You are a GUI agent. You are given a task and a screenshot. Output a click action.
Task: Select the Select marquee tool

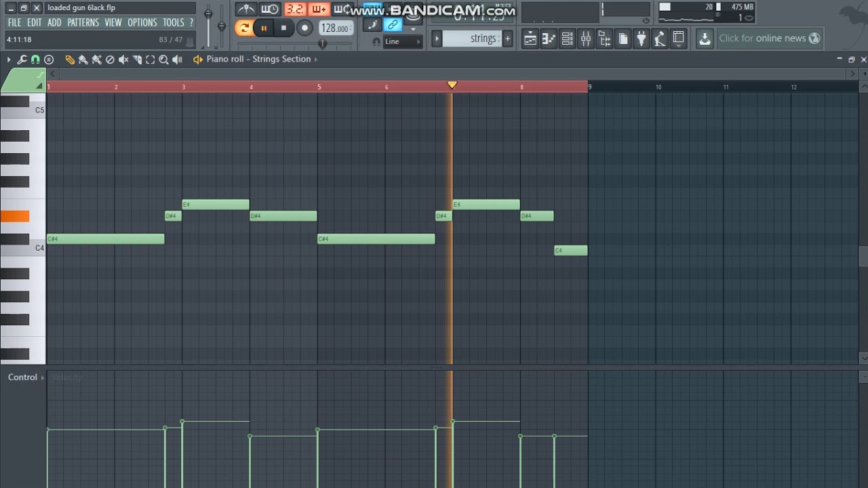tap(151, 60)
